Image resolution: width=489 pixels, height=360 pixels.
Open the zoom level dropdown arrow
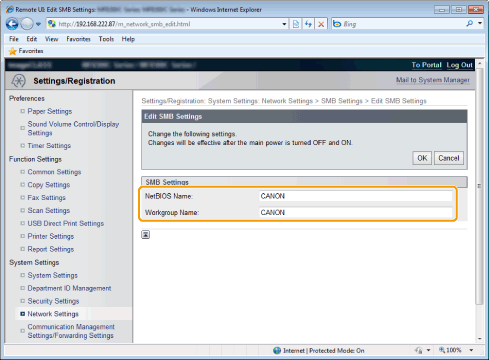[471, 350]
